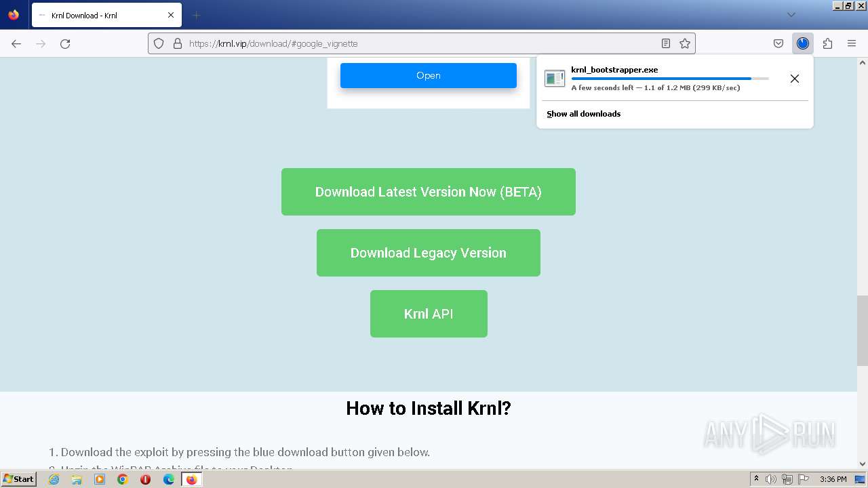868x488 pixels.
Task: Click the Action Center flag icon
Action: point(803,479)
